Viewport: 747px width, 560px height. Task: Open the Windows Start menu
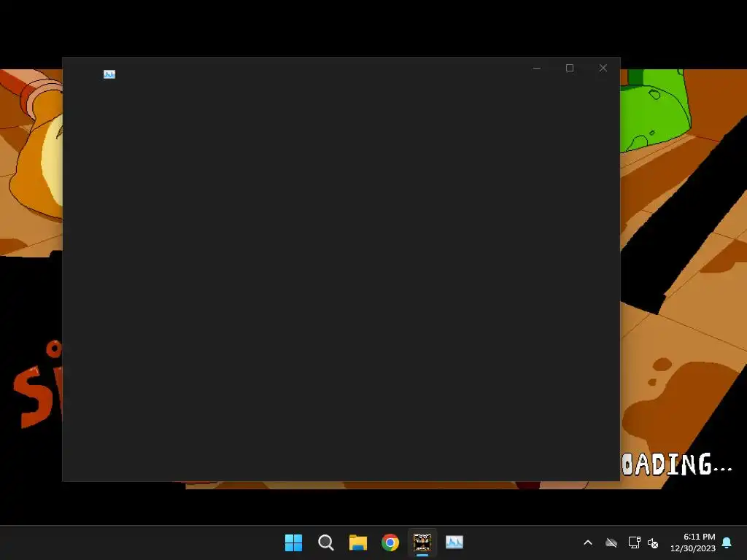[x=293, y=542]
